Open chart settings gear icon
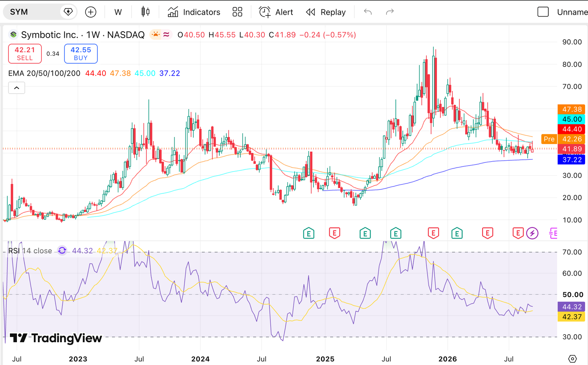This screenshot has width=588, height=365. [x=572, y=359]
